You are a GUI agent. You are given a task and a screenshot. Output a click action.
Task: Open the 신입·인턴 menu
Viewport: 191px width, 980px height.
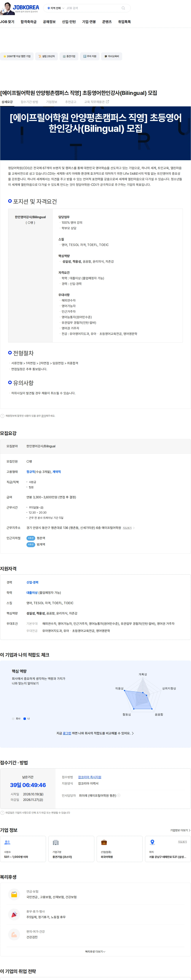coord(69,22)
